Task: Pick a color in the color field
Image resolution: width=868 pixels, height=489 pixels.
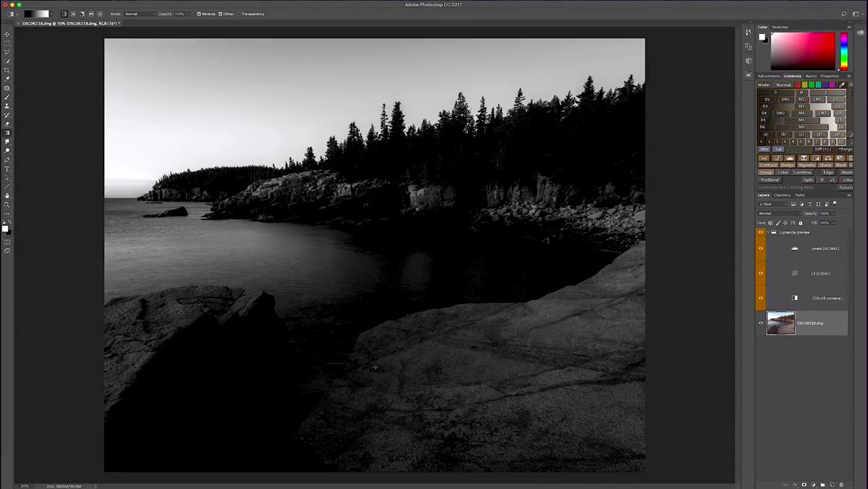Action: point(803,51)
